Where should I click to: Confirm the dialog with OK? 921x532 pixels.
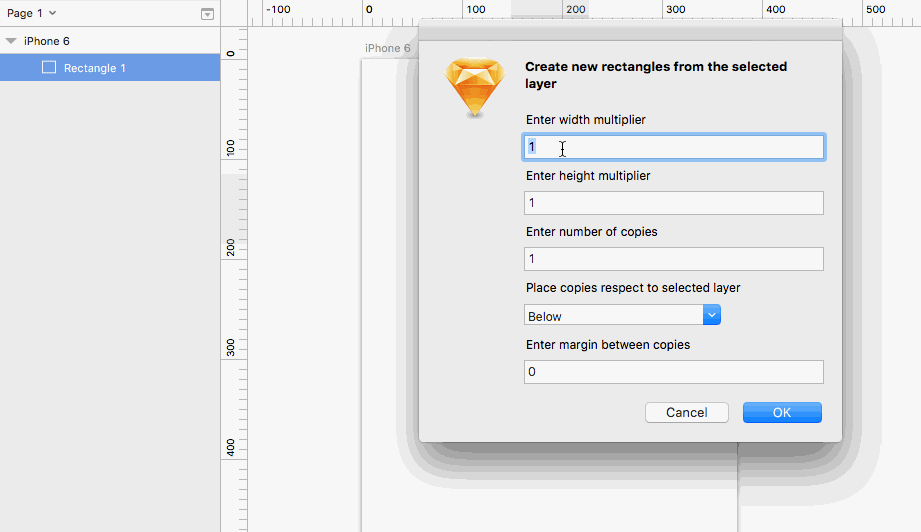tap(782, 412)
